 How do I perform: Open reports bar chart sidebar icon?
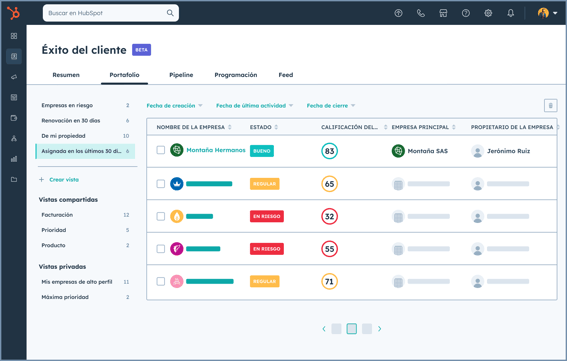coord(14,159)
